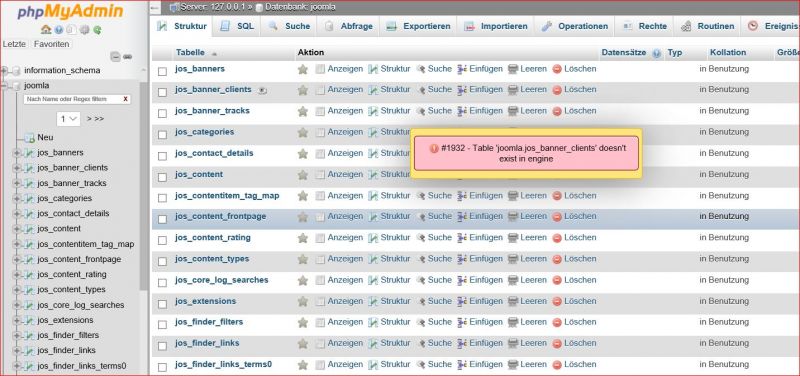Check the jos_content_frontpage row checkbox
The image size is (800, 376).
coord(162,219)
